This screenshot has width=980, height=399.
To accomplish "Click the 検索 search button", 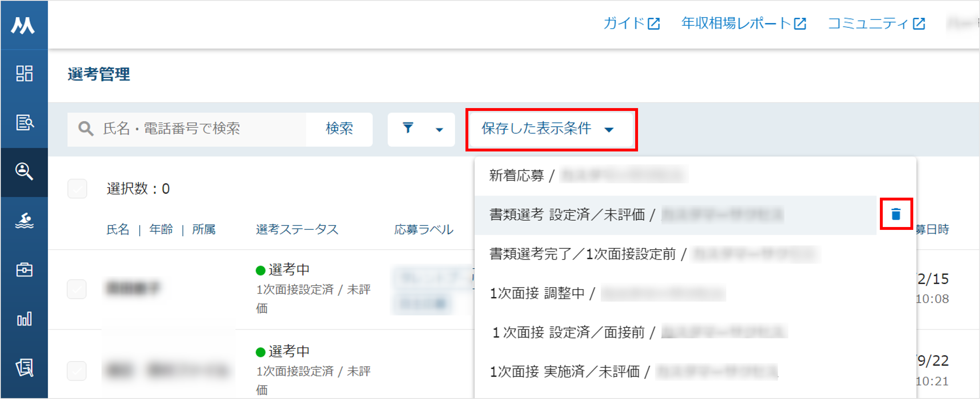I will click(x=339, y=129).
